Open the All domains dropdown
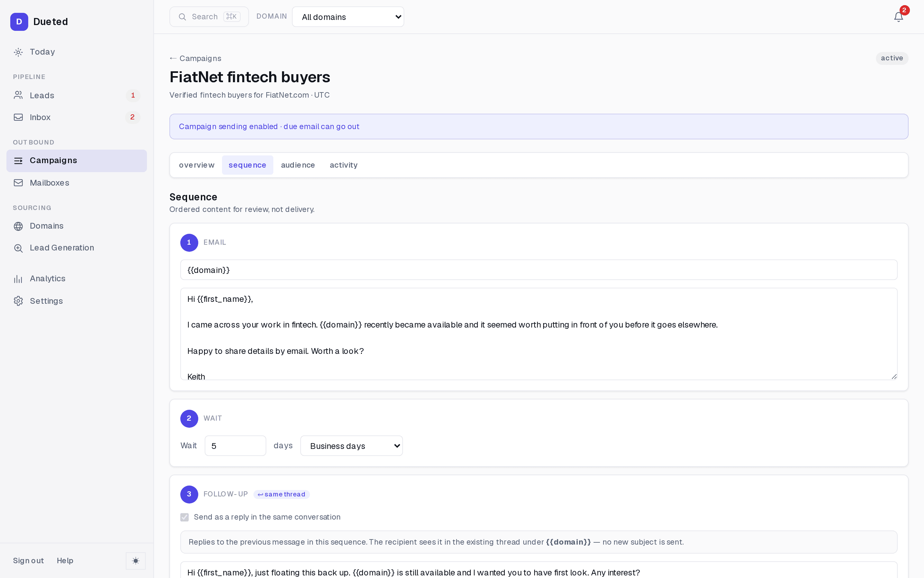Image resolution: width=924 pixels, height=578 pixels. click(348, 17)
